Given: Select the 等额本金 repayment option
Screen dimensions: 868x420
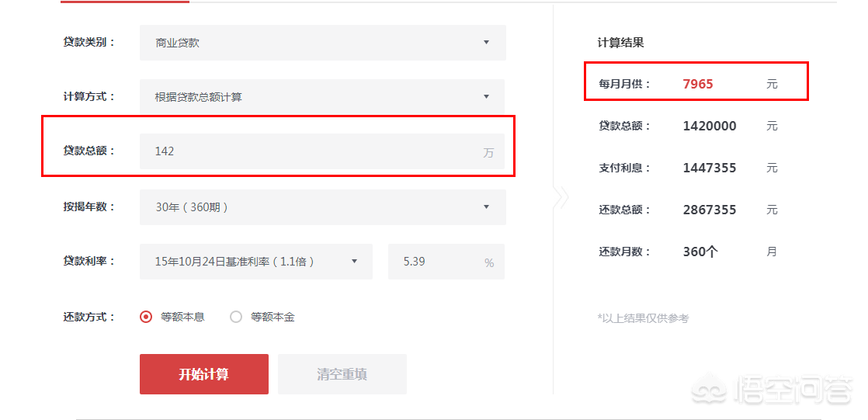Looking at the screenshot, I should coord(236,317).
